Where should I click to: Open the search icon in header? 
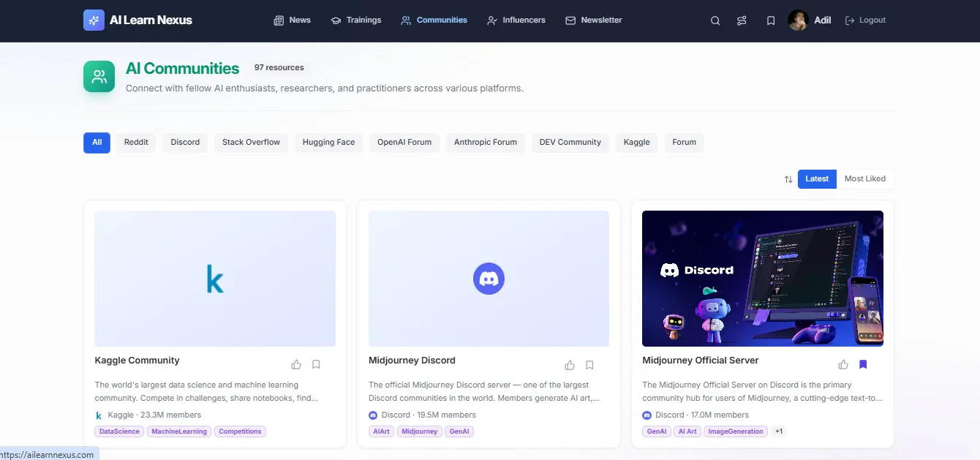715,20
